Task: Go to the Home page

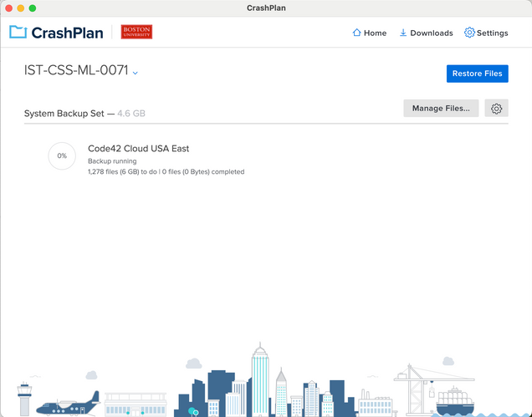Action: [370, 33]
